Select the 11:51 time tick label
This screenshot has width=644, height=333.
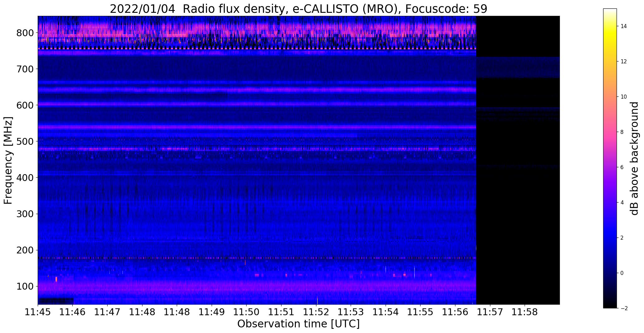[281, 312]
